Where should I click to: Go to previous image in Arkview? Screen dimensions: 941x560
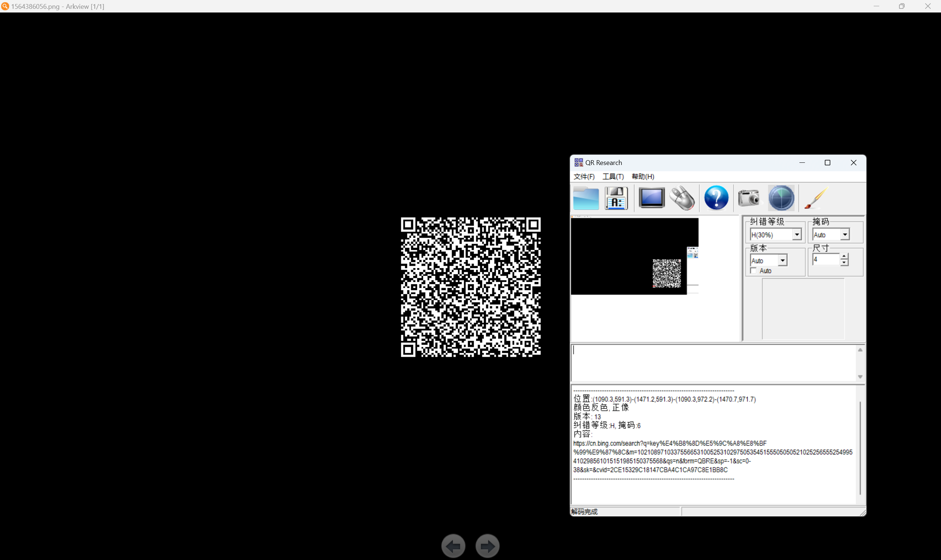click(453, 546)
